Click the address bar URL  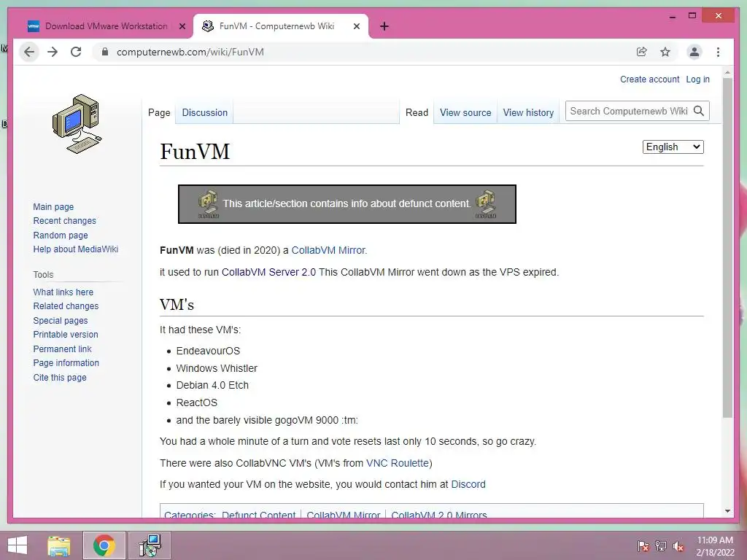[190, 52]
